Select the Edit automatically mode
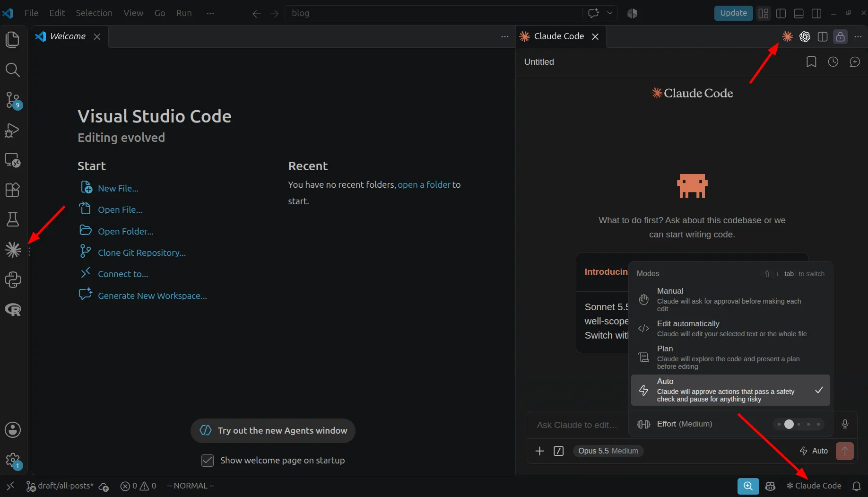868x497 pixels. click(x=730, y=328)
